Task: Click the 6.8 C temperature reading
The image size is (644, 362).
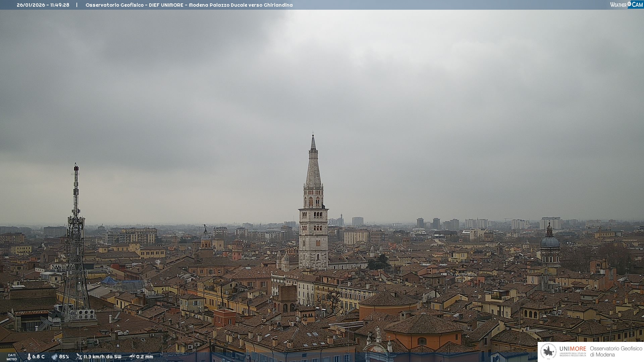Action: tap(38, 357)
